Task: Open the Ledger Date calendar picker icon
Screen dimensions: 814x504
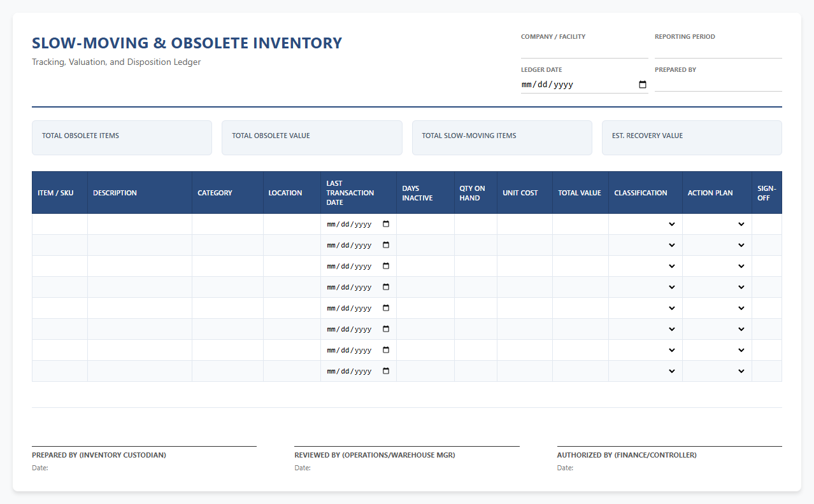Action: 643,85
